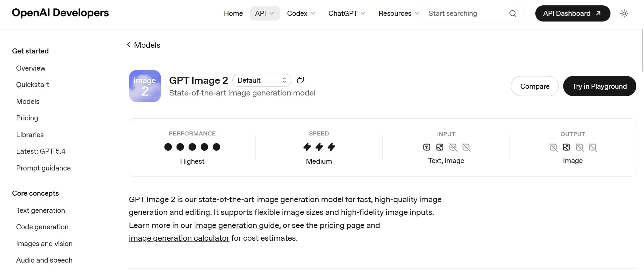Open Prompt guidance in the sidebar

43,168
